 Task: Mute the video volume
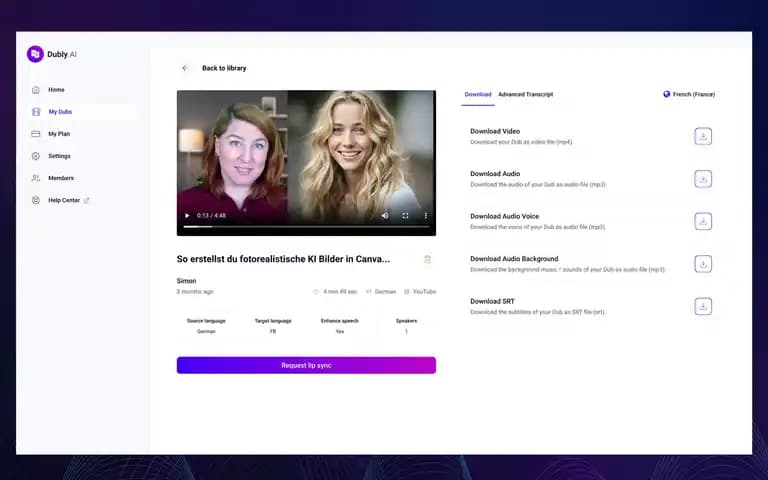point(385,216)
